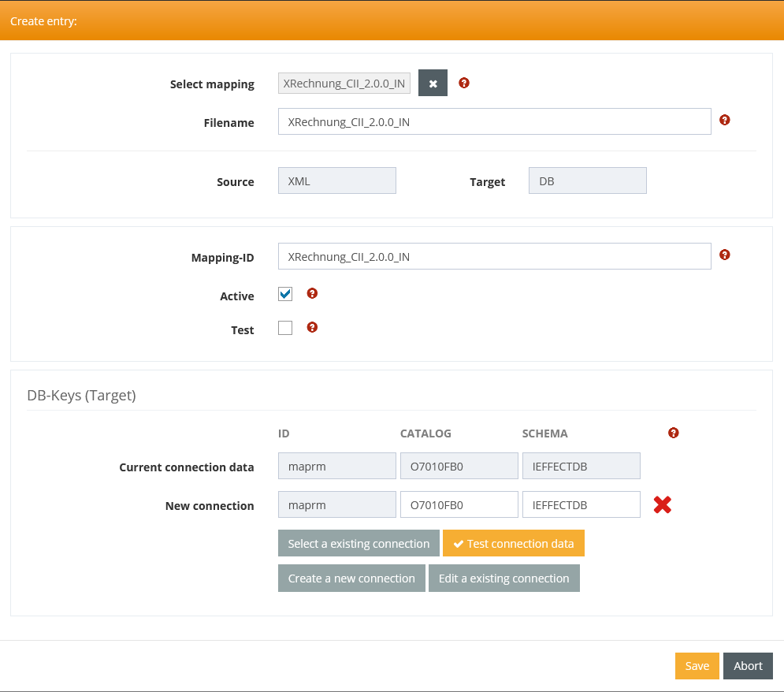Image resolution: width=784 pixels, height=692 pixels.
Task: Uncheck the Active checkbox
Action: click(285, 294)
